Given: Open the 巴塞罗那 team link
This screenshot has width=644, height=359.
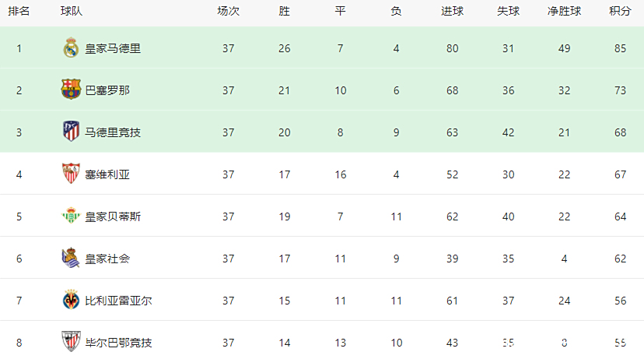Looking at the screenshot, I should pyautogui.click(x=107, y=90).
